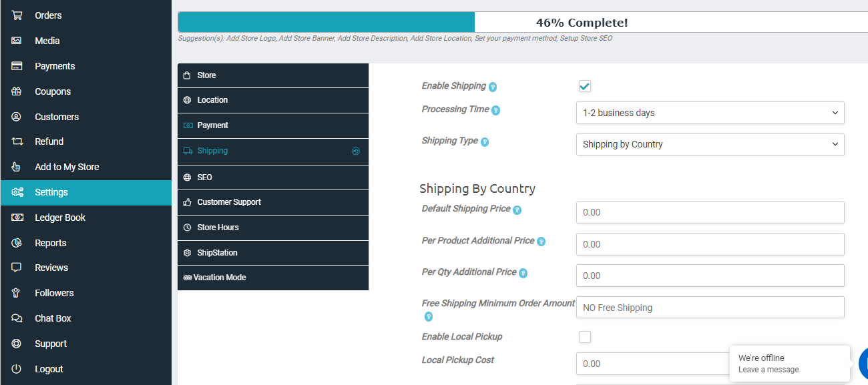This screenshot has height=385, width=868.
Task: Click the Orders cart icon in sidebar
Action: (x=17, y=15)
